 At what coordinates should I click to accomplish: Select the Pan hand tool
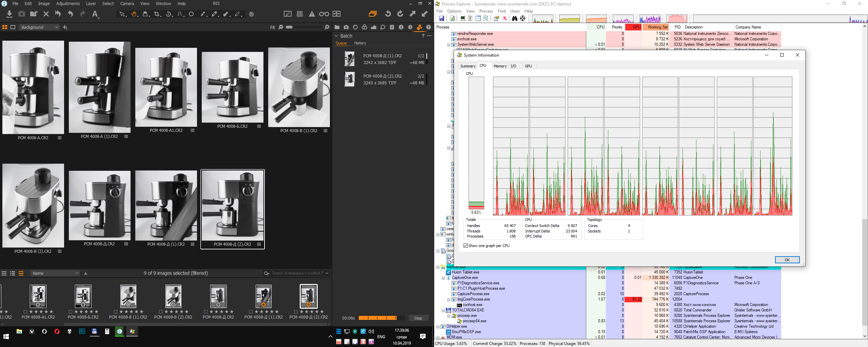[x=134, y=14]
